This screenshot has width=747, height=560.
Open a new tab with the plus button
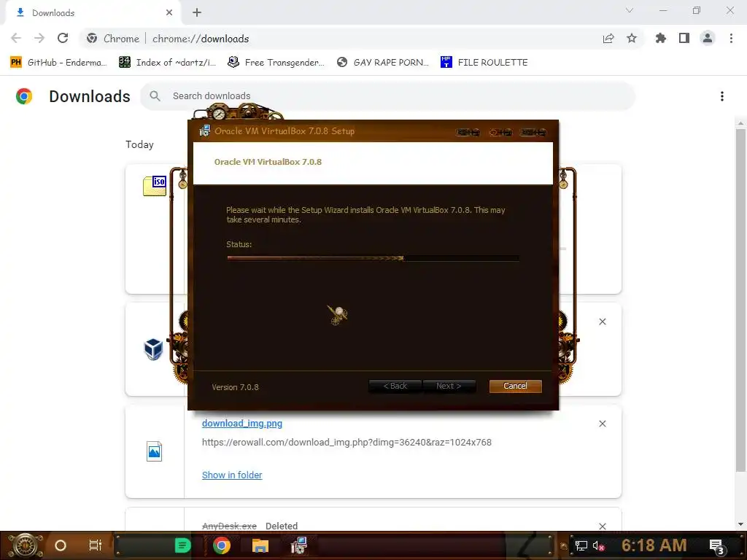tap(197, 12)
